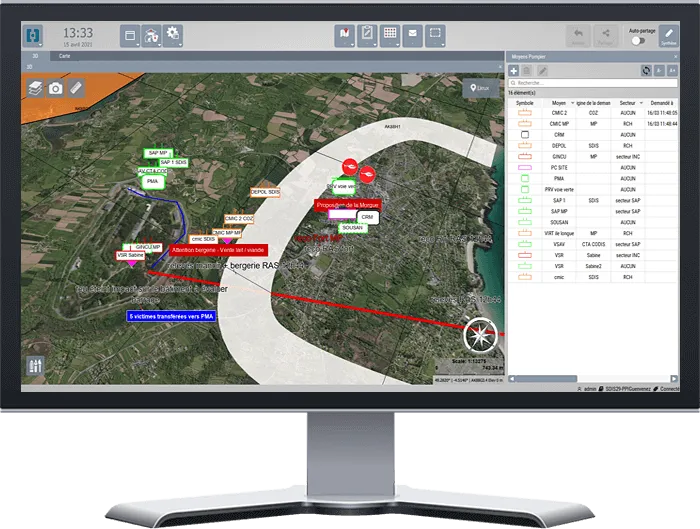
Task: Select the DEPOL row
Action: click(593, 146)
